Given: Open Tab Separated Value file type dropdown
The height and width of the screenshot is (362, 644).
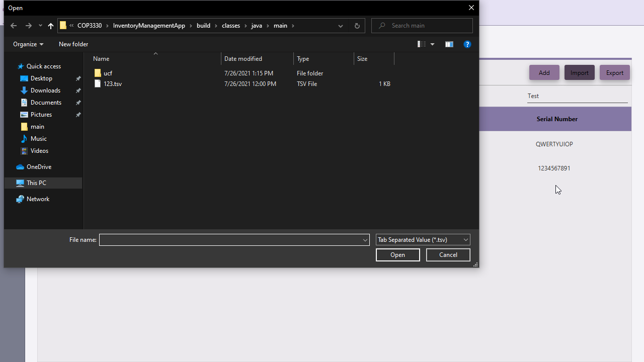Looking at the screenshot, I should point(423,240).
